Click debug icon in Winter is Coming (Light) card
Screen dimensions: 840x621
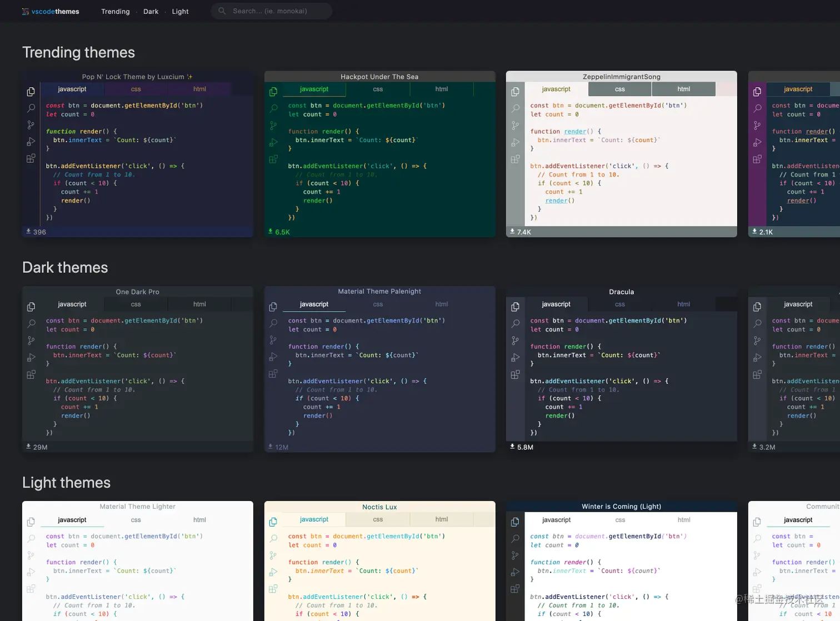(x=516, y=572)
